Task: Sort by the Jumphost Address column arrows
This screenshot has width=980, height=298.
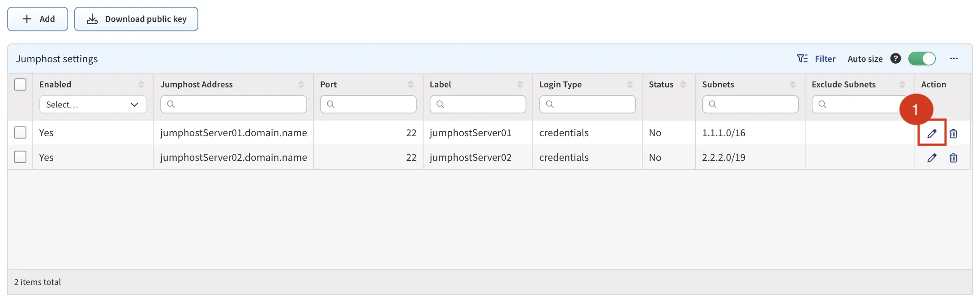Action: [301, 84]
